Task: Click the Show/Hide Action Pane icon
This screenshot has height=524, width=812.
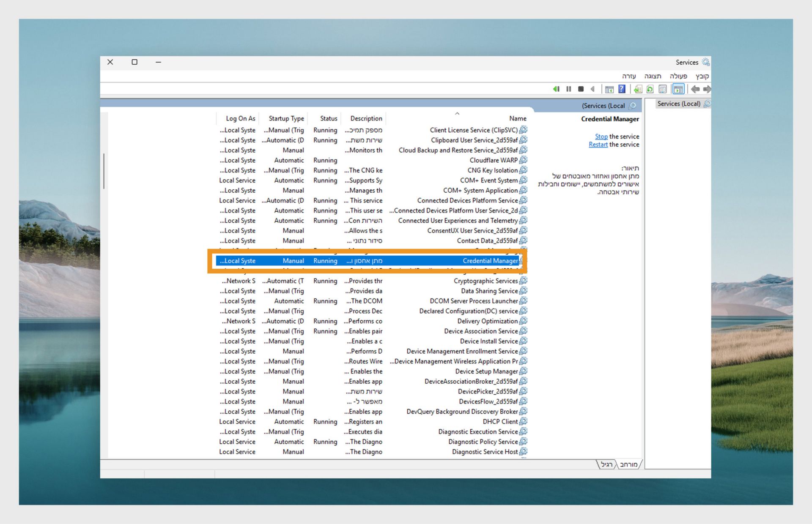Action: pos(609,89)
